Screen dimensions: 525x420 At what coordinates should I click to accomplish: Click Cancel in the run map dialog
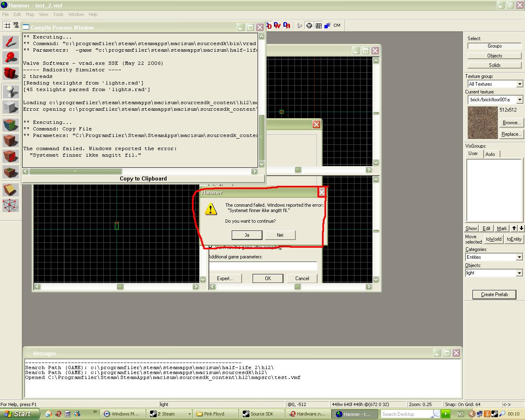(302, 278)
